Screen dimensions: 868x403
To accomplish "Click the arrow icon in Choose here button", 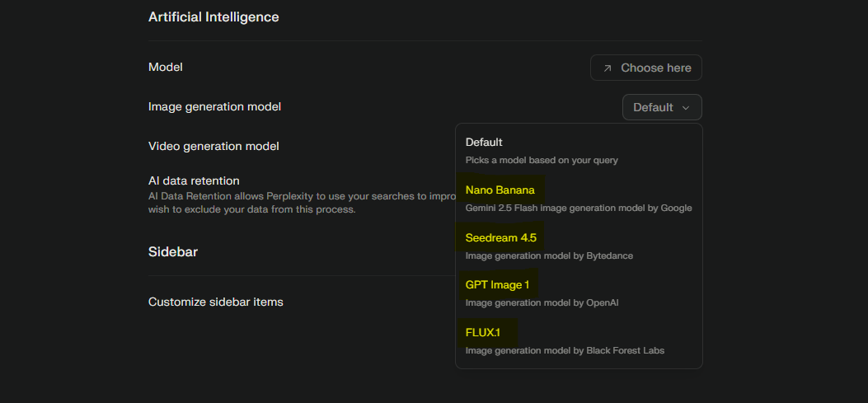I will [x=608, y=68].
